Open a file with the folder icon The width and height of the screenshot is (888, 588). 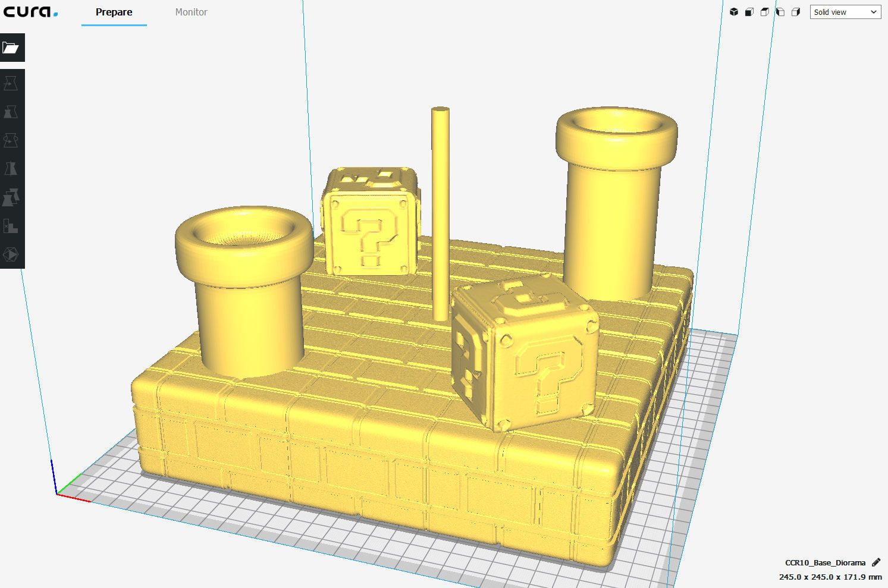(x=12, y=48)
